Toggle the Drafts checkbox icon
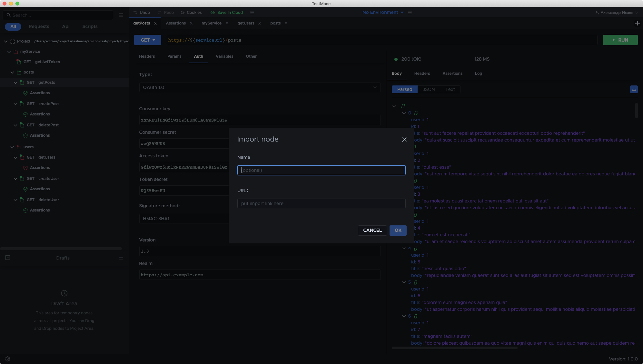The width and height of the screenshot is (643, 364). click(8, 258)
